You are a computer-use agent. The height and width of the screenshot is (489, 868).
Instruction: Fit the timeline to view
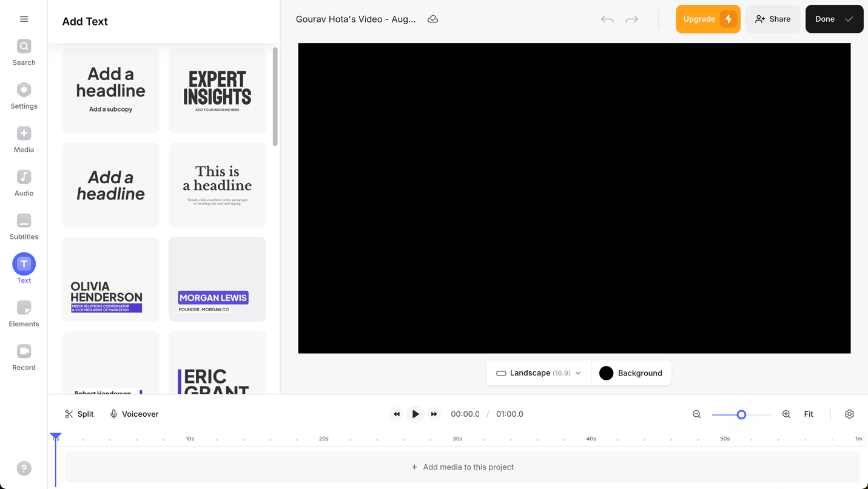coord(809,414)
